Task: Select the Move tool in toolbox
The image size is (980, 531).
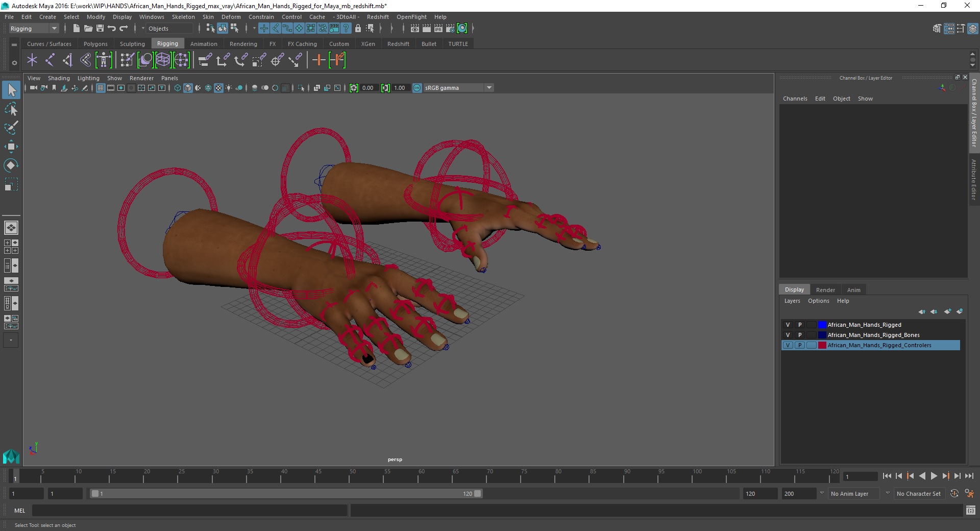Action: (11, 147)
